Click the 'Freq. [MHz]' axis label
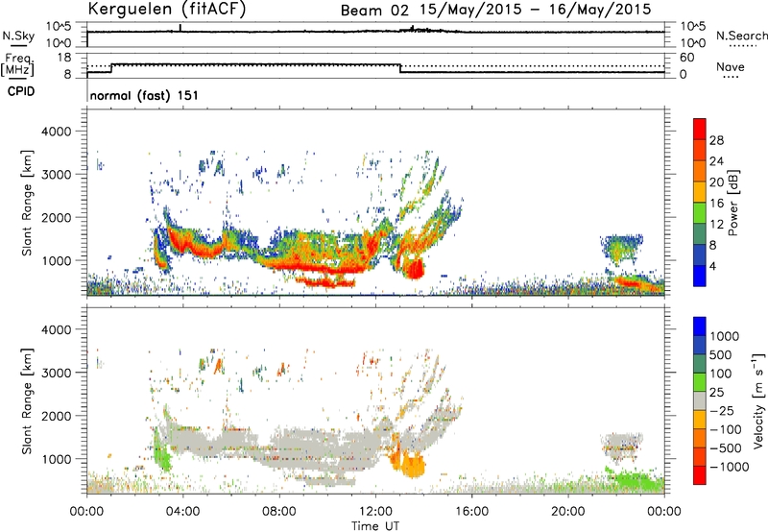 17,64
